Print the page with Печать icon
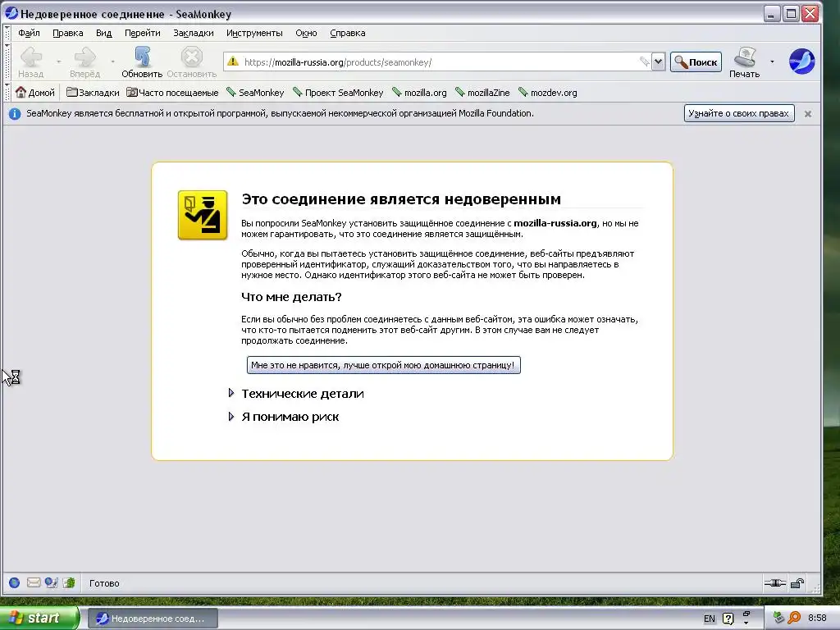Screen dimensions: 840x630 (745, 57)
